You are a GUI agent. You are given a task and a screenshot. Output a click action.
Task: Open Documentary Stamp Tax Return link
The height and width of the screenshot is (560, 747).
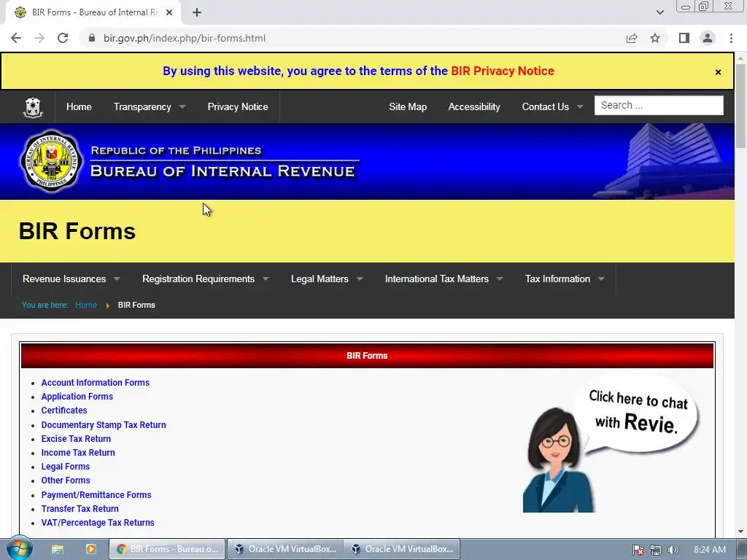pos(104,425)
